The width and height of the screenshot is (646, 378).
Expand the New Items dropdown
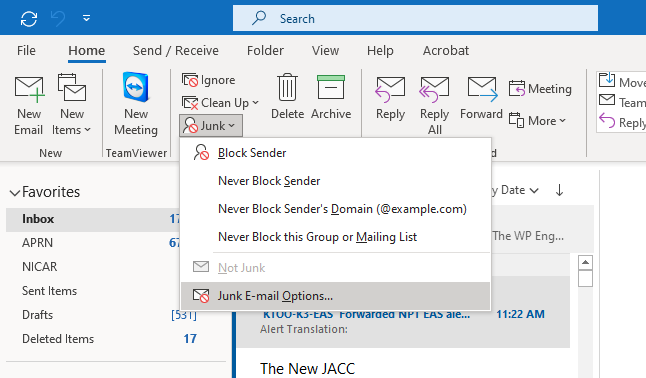(71, 105)
